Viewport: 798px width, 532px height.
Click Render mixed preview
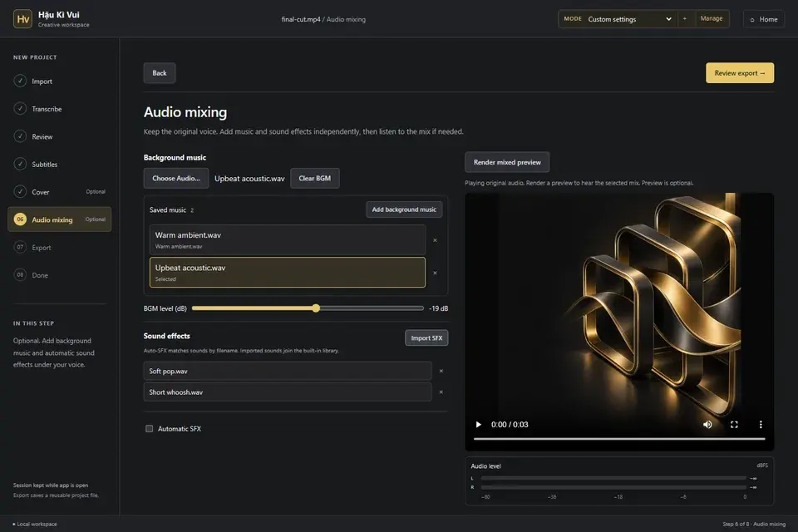coord(507,162)
